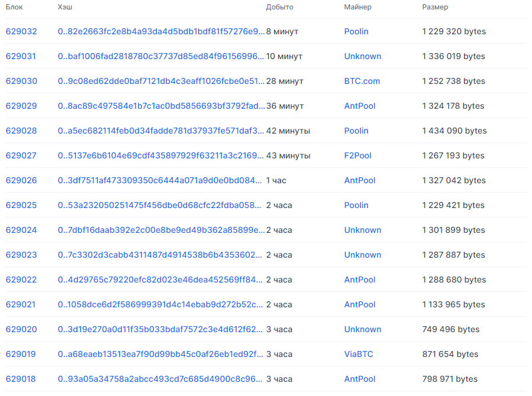Select mined time 42 минуты
Image resolution: width=532 pixels, height=396 pixels.
[x=288, y=131]
